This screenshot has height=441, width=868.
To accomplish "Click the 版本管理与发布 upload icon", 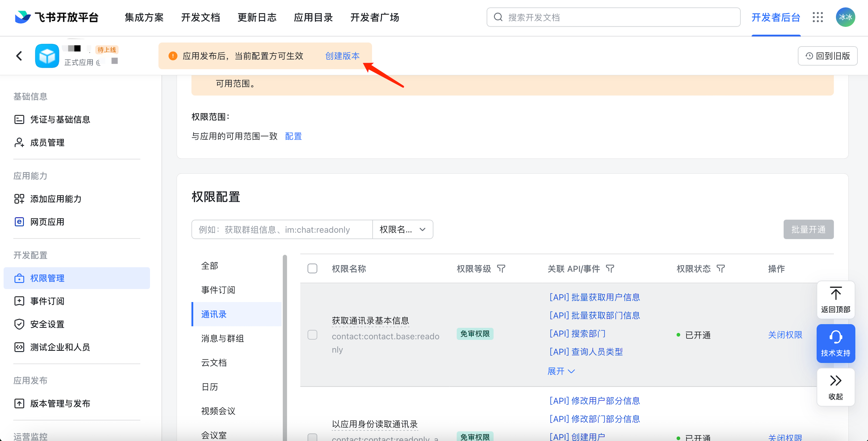I will point(19,403).
